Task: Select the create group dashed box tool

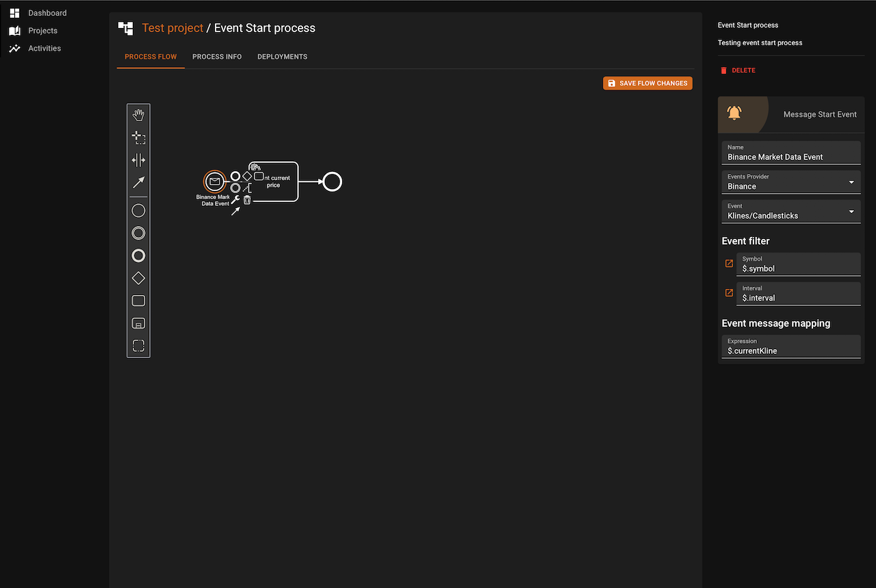Action: (138, 346)
